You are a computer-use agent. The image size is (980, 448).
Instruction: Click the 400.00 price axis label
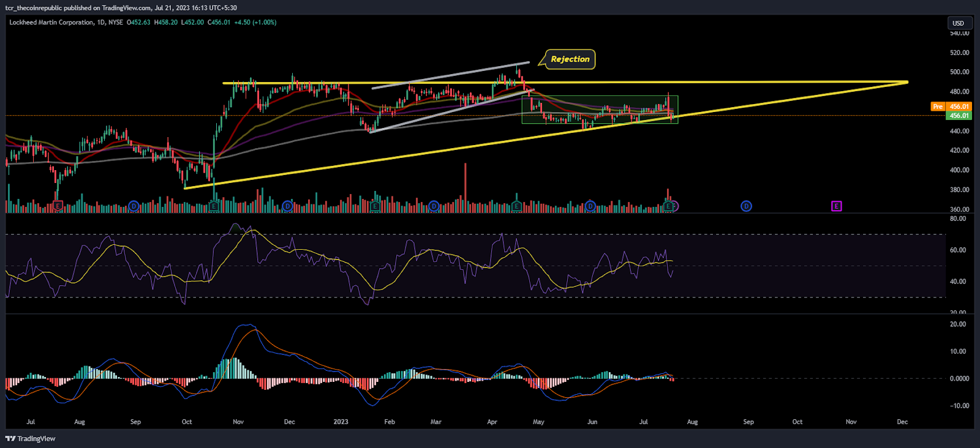(959, 170)
